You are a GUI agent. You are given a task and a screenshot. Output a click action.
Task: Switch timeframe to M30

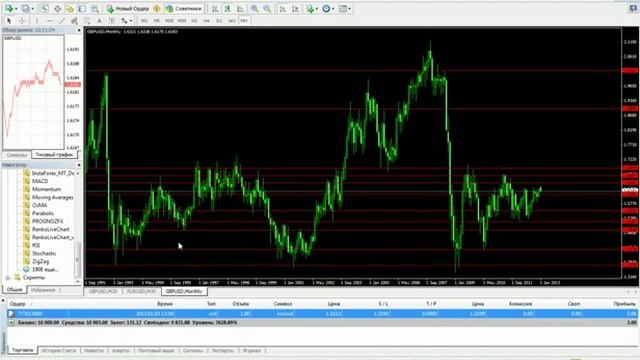point(182,20)
